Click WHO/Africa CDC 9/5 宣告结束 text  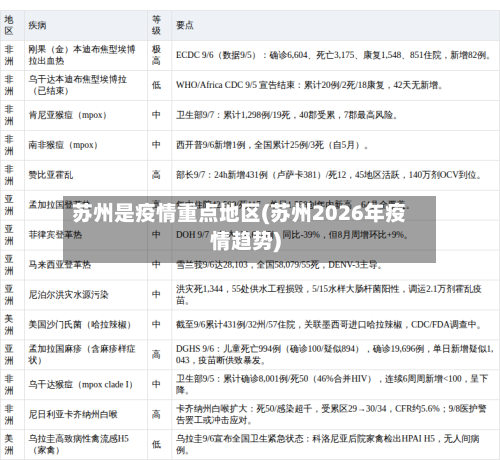[310, 85]
